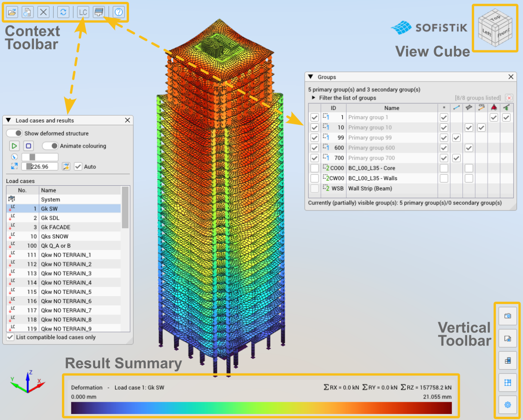The image size is (523, 420).
Task: Open help via the question mark icon
Action: click(118, 13)
